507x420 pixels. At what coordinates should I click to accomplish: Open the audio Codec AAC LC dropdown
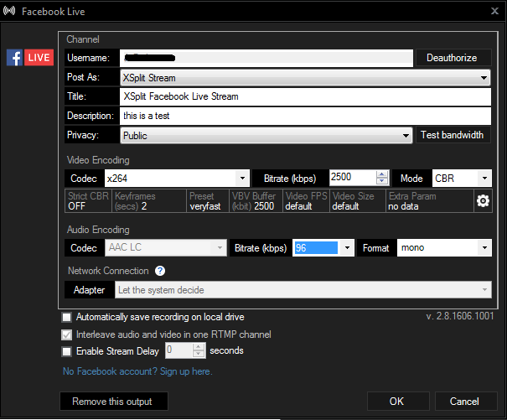166,247
